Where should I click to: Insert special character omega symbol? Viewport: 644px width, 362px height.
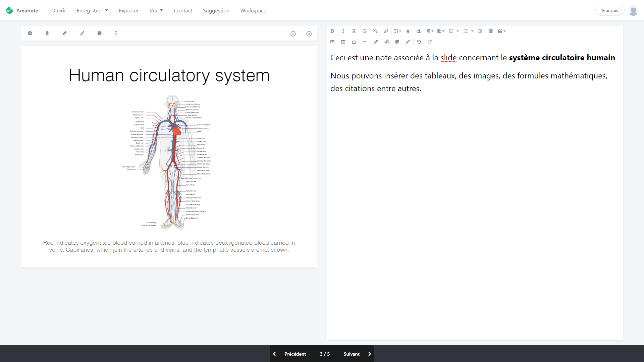(x=354, y=42)
